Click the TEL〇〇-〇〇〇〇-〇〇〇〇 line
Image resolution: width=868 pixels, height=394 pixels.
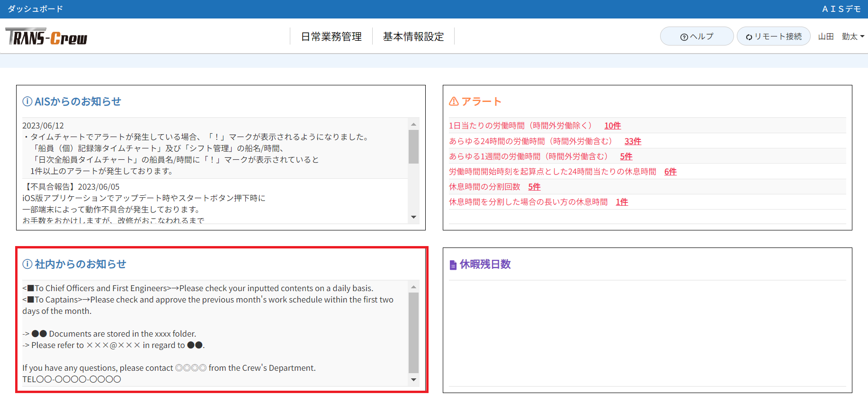pyautogui.click(x=72, y=379)
